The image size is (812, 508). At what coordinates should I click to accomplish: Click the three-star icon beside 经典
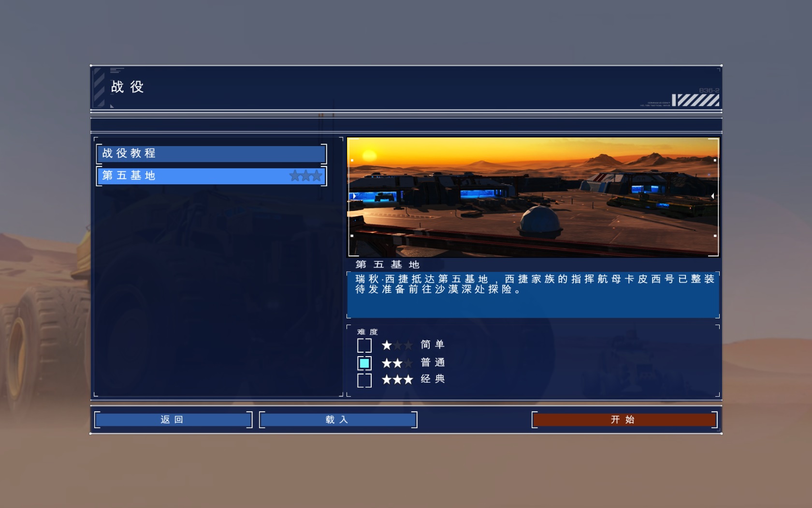point(397,380)
